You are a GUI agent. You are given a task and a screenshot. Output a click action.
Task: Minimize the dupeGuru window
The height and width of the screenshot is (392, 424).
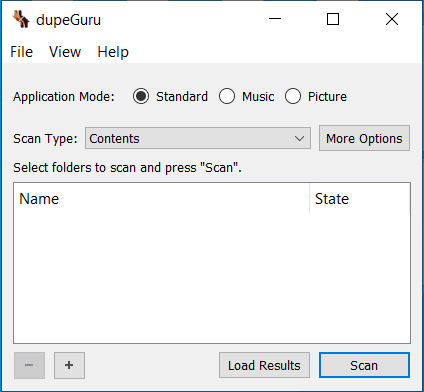(x=275, y=19)
